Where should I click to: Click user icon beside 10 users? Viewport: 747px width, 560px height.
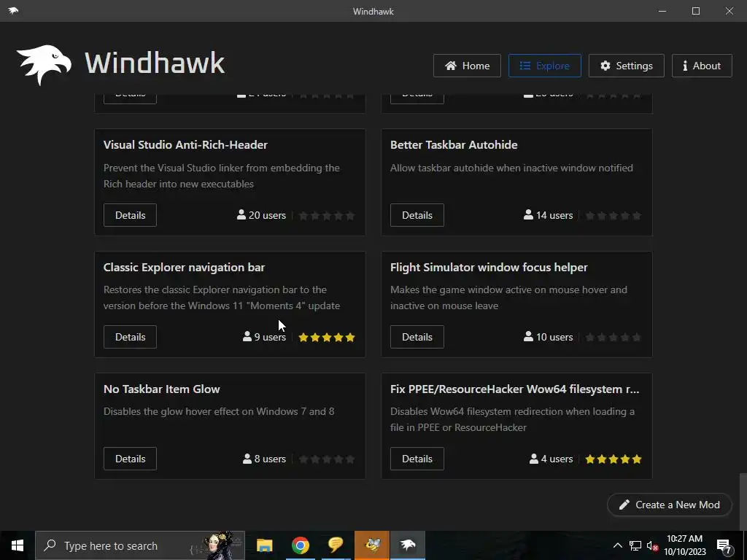coord(528,337)
